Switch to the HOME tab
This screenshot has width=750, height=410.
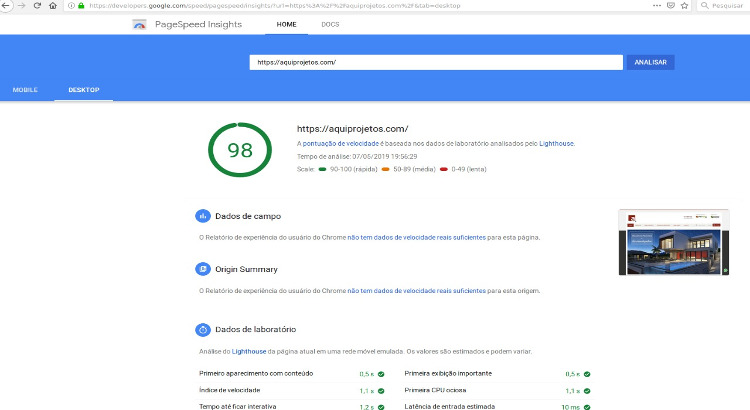point(287,24)
